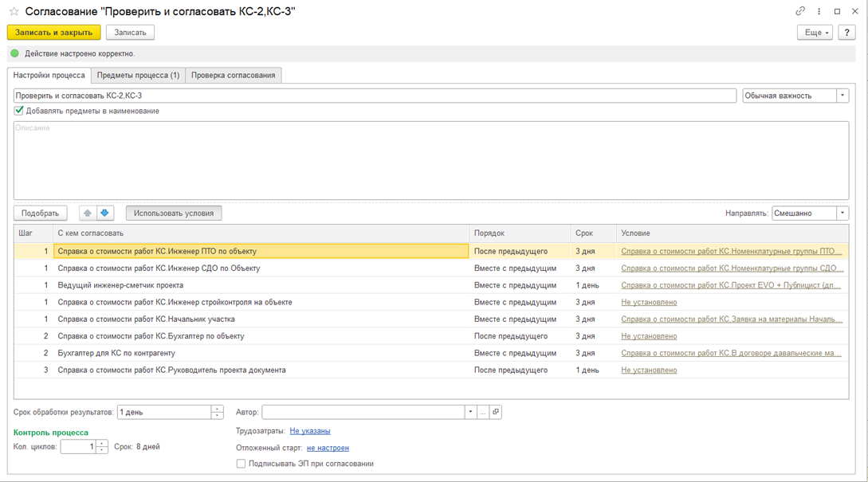Click the help question mark button
The width and height of the screenshot is (868, 482).
846,33
